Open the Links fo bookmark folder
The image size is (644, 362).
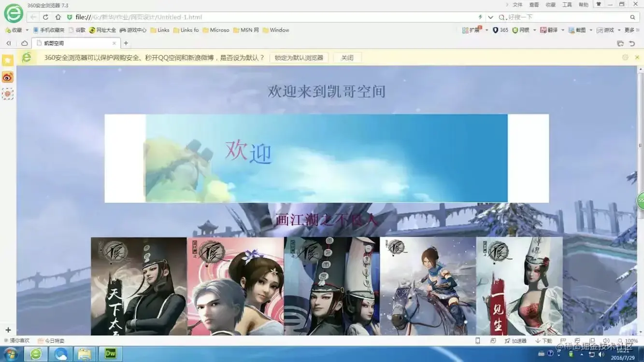click(186, 30)
